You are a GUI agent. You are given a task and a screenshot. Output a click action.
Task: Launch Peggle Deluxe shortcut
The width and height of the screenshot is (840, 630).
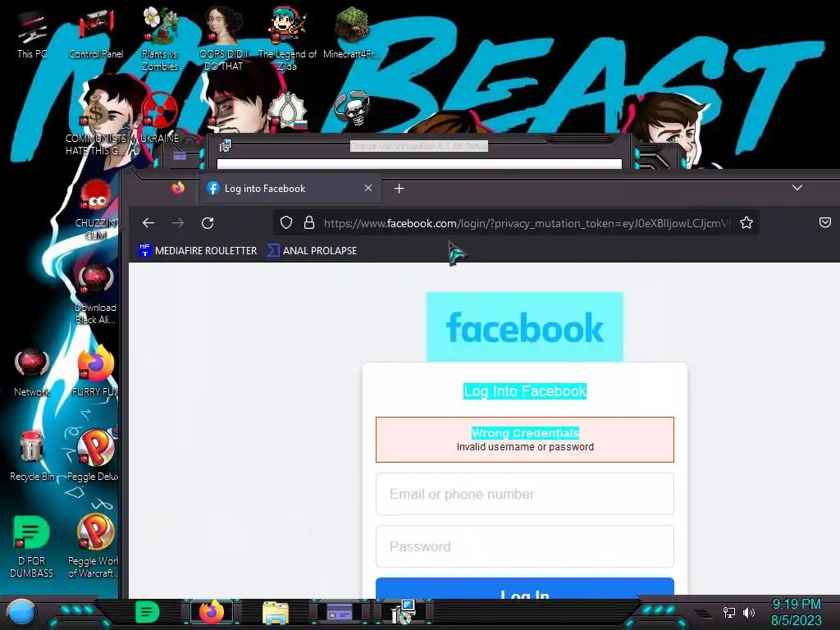[95, 455]
